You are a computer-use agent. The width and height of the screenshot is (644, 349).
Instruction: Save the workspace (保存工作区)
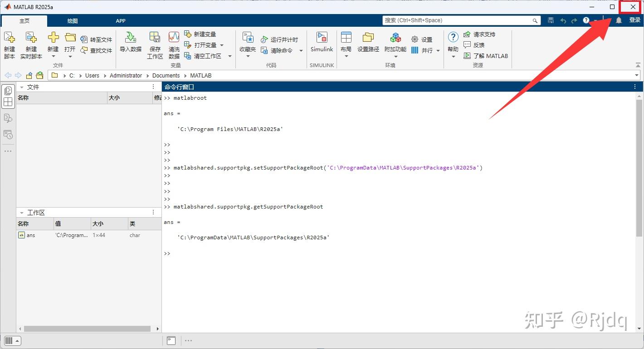pos(154,44)
